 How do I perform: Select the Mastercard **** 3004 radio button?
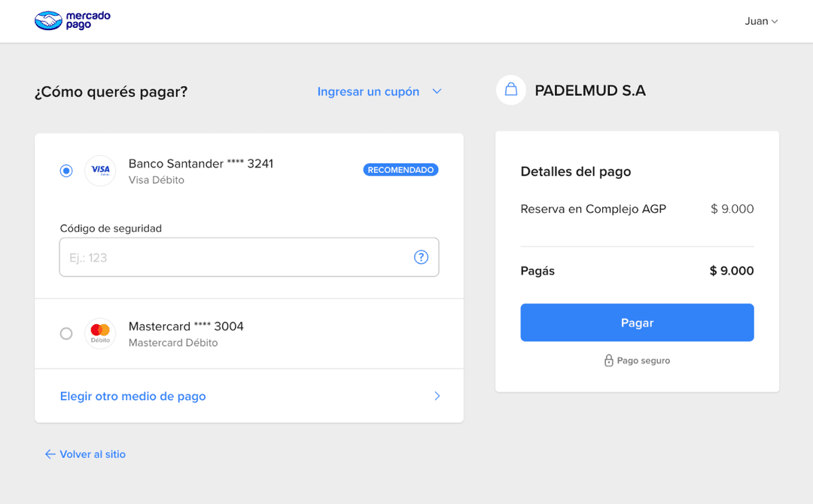tap(65, 333)
